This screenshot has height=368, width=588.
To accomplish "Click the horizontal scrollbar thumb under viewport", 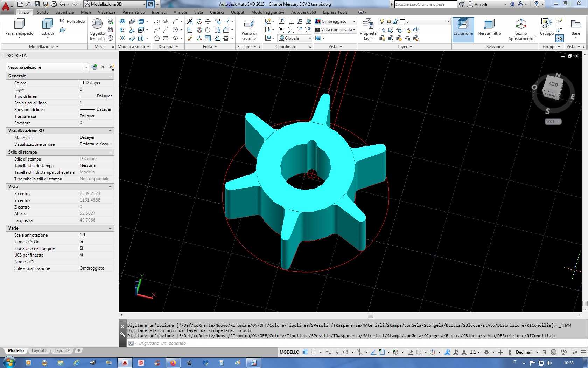I will (370, 315).
